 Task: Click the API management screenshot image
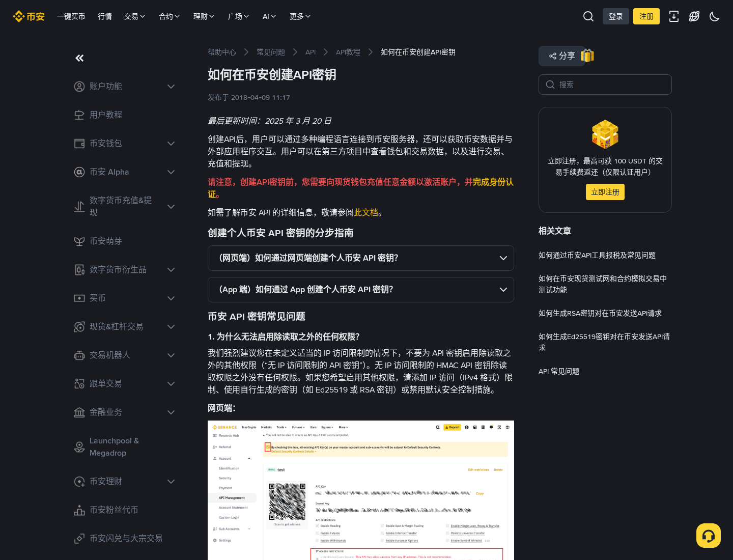(361, 490)
